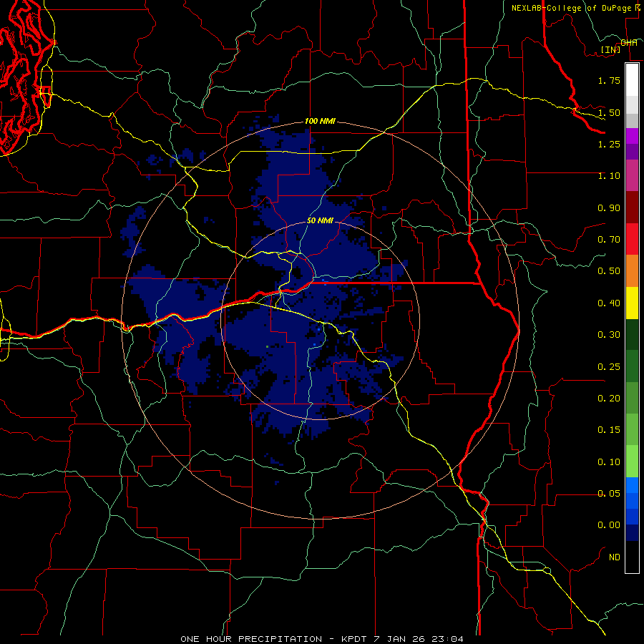The height and width of the screenshot is (644, 644).
Task: Click the 'ND' legend label
Action: pos(615,557)
